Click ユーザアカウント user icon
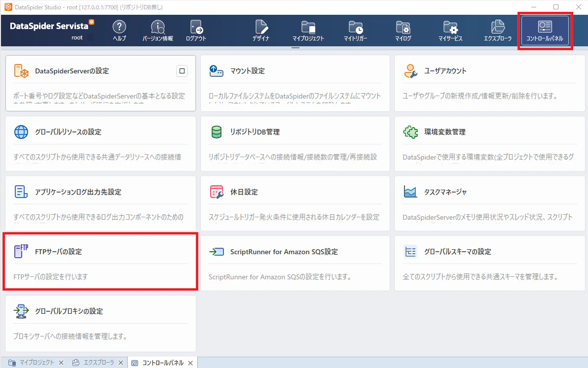Screen dimensions: 588x368 point(410,71)
